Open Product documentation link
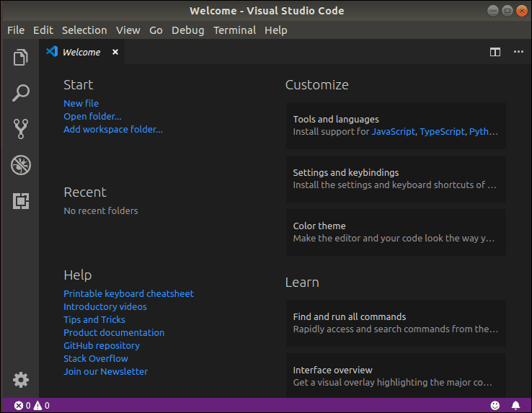Screen dimensions: 532x413 pyautogui.click(x=114, y=332)
